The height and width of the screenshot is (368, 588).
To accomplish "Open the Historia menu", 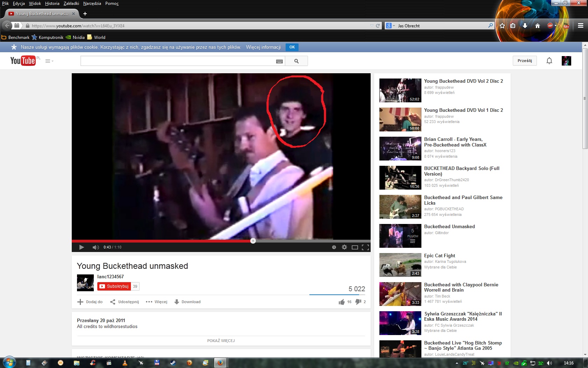I will pyautogui.click(x=52, y=4).
